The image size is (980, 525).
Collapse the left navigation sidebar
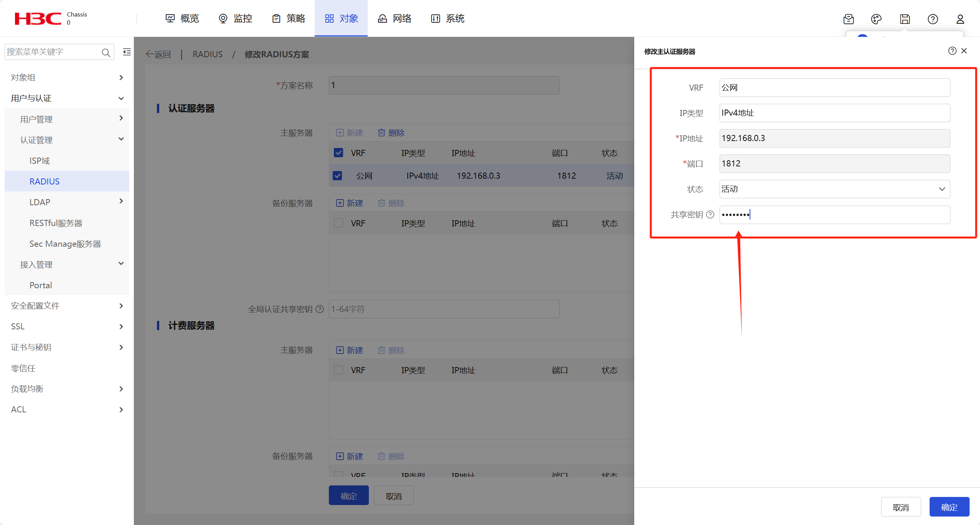pyautogui.click(x=126, y=52)
